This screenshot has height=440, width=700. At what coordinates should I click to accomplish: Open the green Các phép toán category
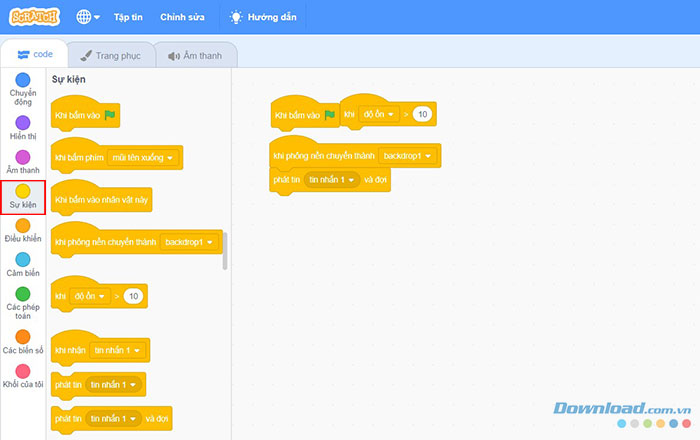(x=22, y=293)
